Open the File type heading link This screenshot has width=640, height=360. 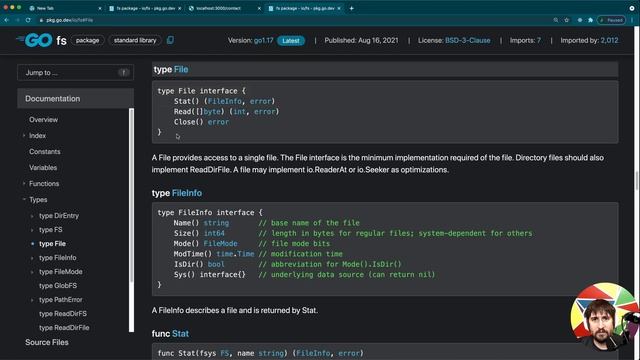pos(181,69)
